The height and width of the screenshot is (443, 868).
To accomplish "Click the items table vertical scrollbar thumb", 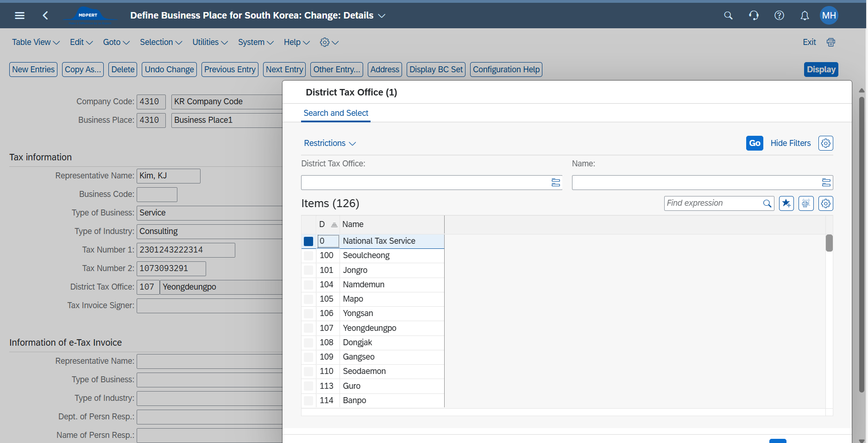I will tap(829, 243).
